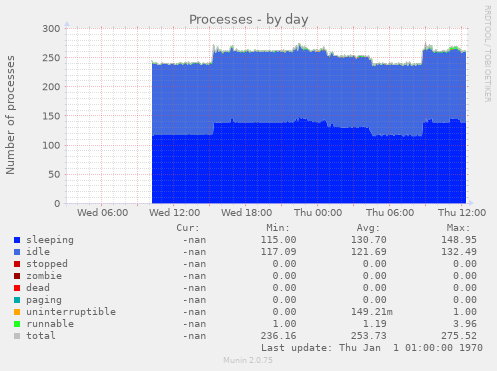Select the 'paging' legend label

44,300
